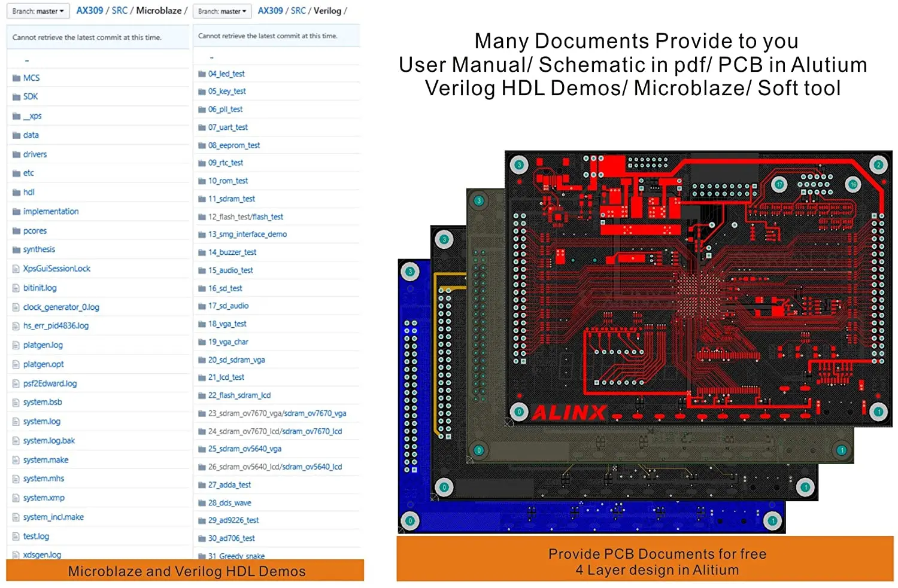Click the file icon beside XpsGuiSessionLock

16,269
